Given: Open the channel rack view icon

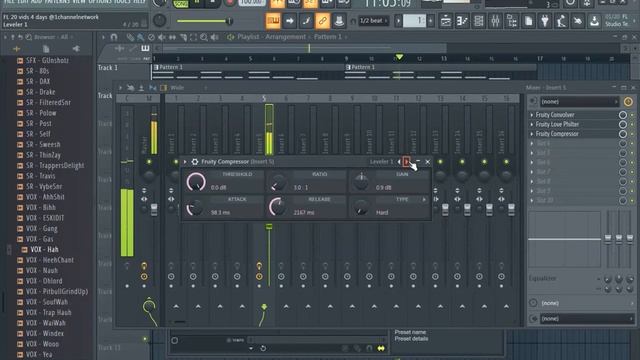Looking at the screenshot, I should pos(479,21).
